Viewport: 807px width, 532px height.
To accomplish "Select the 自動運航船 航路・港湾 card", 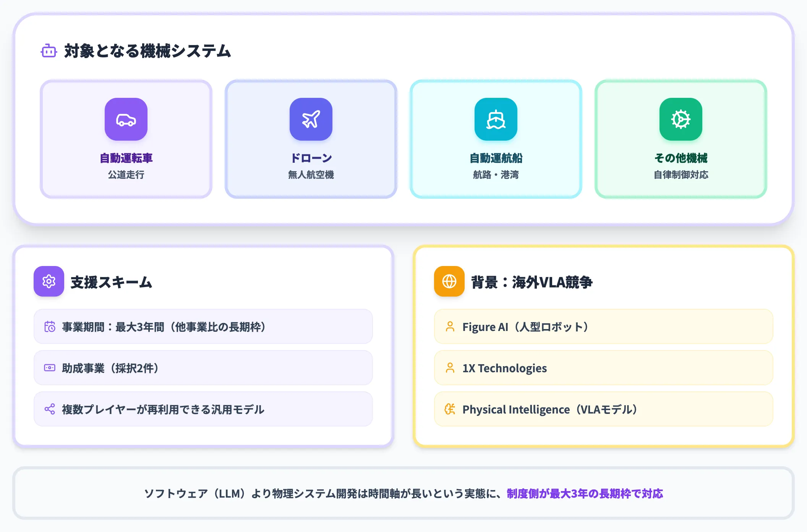I will 496,139.
